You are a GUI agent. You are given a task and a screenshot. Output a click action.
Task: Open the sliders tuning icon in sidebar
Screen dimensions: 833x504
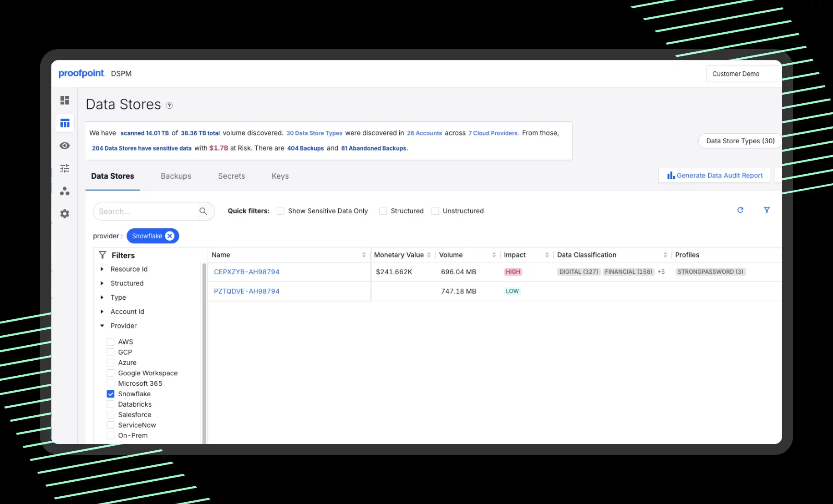tap(65, 168)
